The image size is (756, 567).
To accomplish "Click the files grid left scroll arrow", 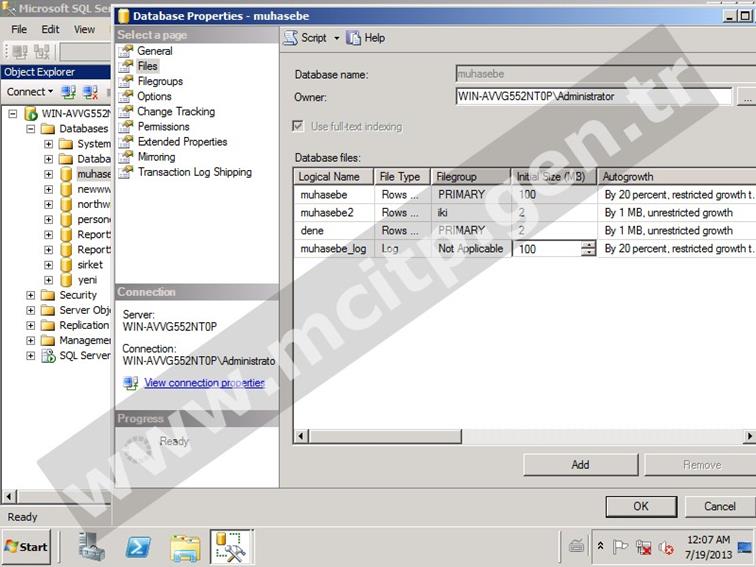I will [x=301, y=436].
